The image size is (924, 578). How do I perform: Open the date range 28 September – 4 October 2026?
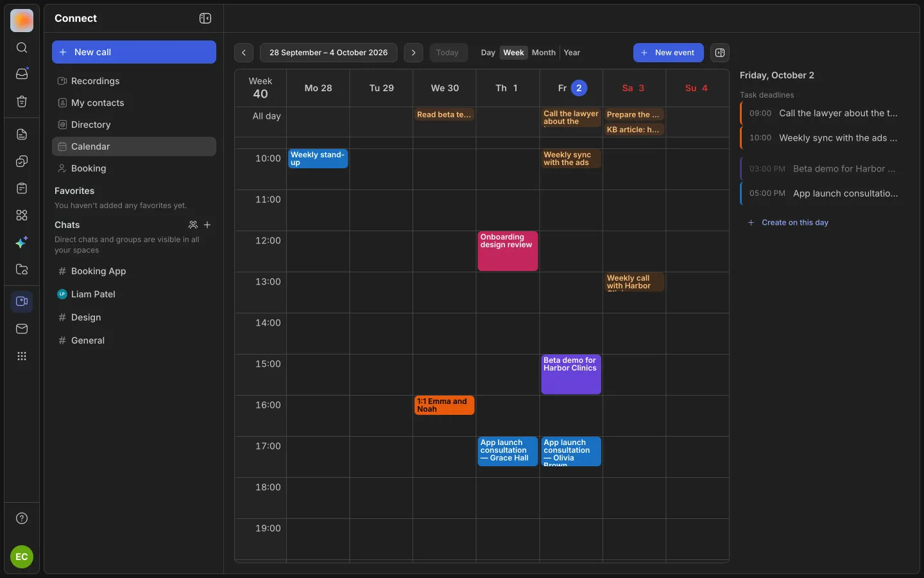[x=329, y=53]
